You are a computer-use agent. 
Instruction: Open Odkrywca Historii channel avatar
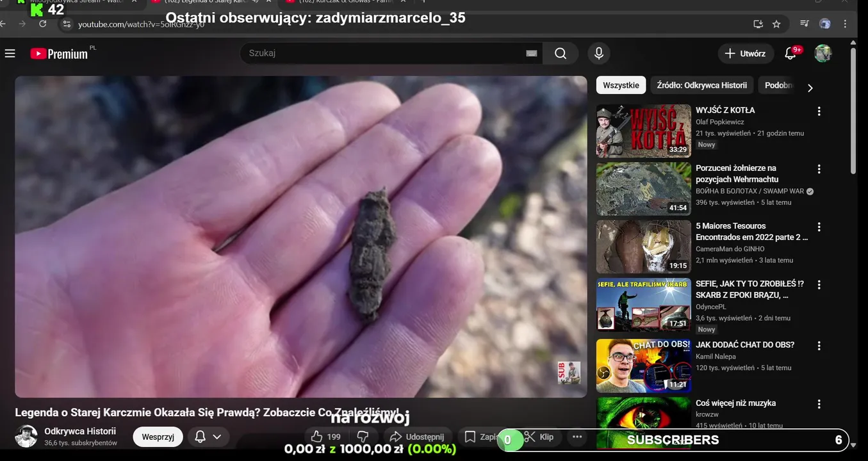click(26, 437)
